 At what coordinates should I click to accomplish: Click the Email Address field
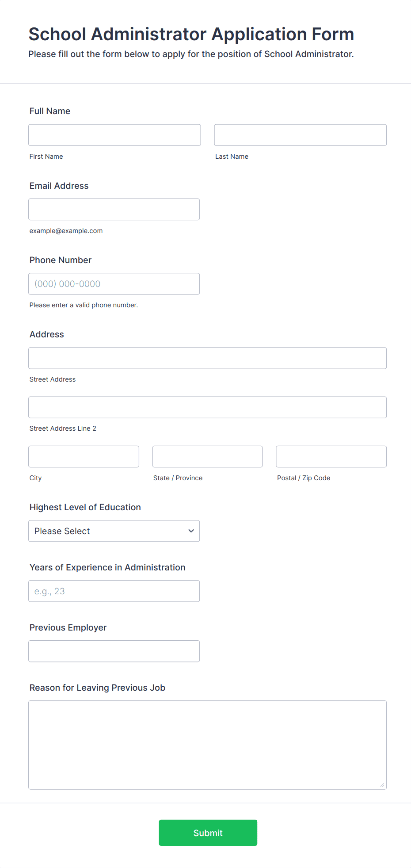[x=114, y=209]
